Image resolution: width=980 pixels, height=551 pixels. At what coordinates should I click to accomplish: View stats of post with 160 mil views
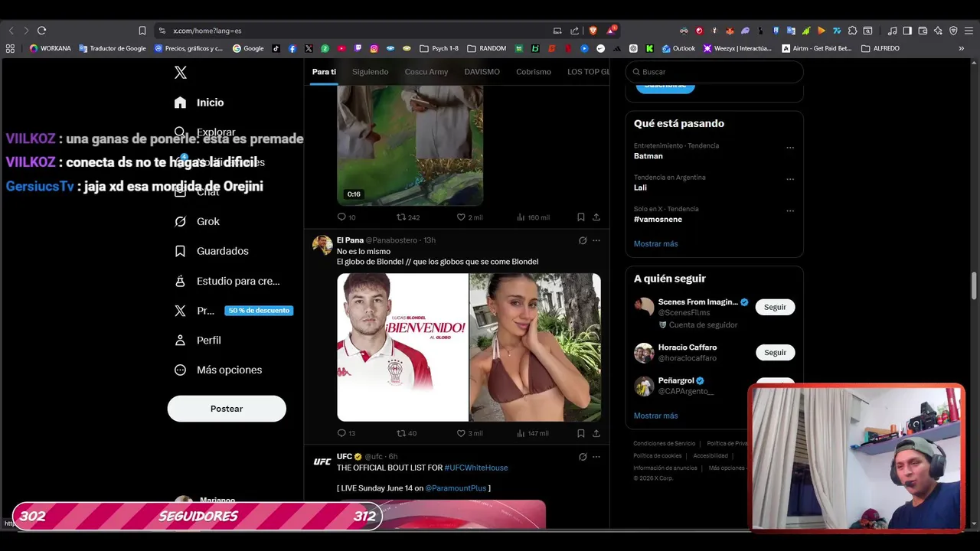pos(533,217)
